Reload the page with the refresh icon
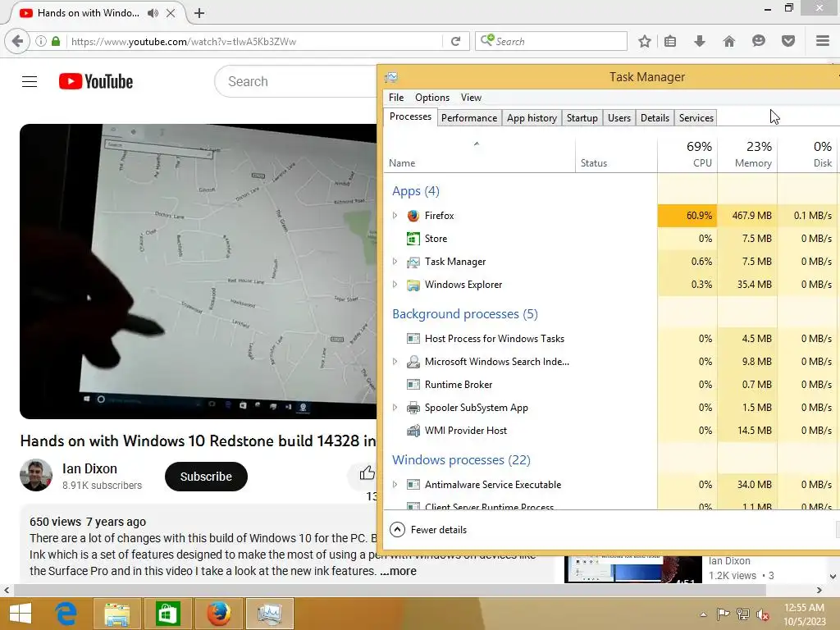Viewport: 840px width, 630px height. [455, 41]
